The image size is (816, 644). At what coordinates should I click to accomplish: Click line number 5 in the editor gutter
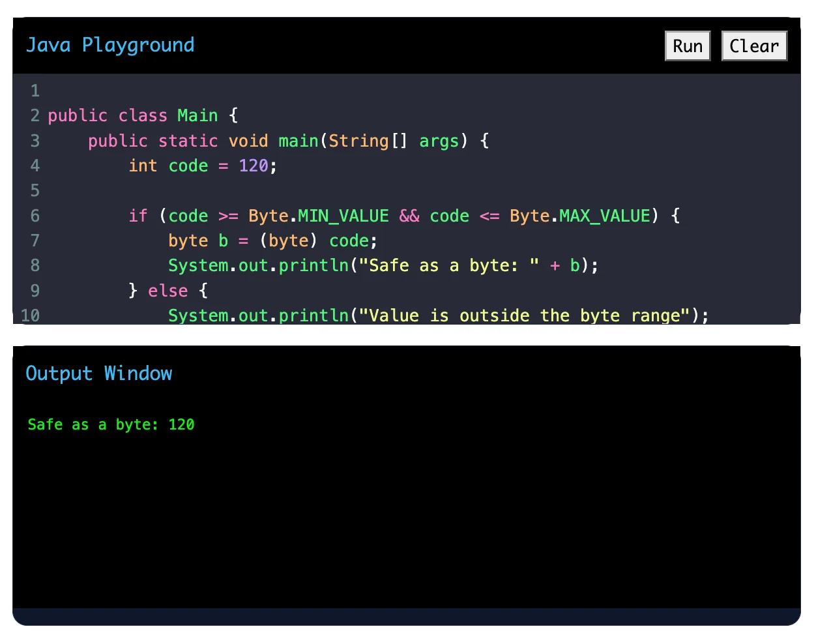[35, 191]
